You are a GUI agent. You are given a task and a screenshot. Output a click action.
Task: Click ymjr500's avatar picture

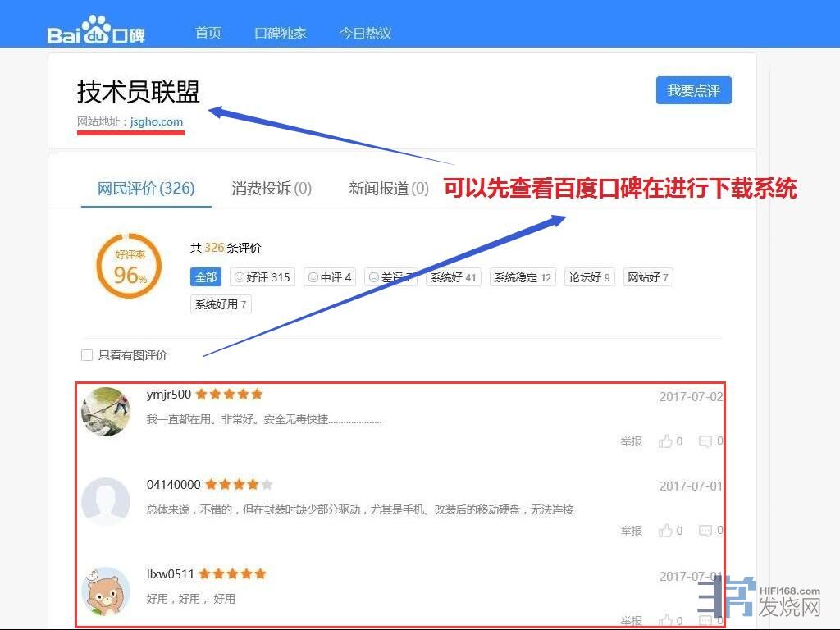pos(106,411)
